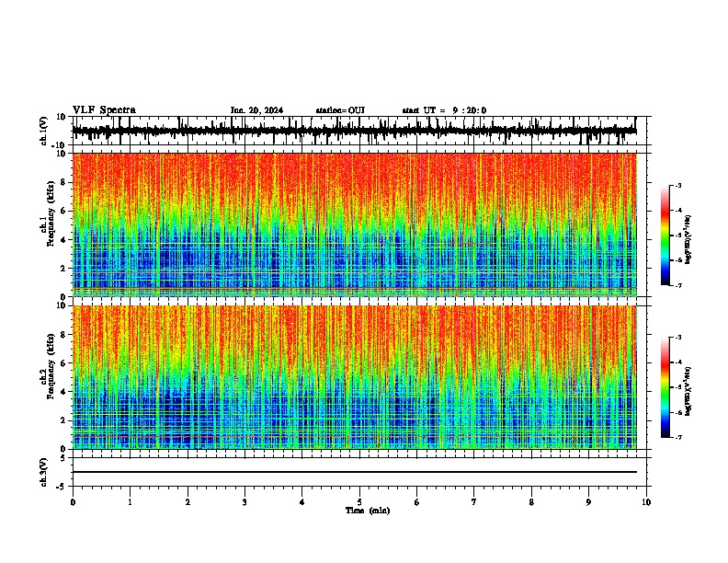The width and height of the screenshot is (728, 563).
Task: Click the "station=OUI" header label
Action: (340, 110)
